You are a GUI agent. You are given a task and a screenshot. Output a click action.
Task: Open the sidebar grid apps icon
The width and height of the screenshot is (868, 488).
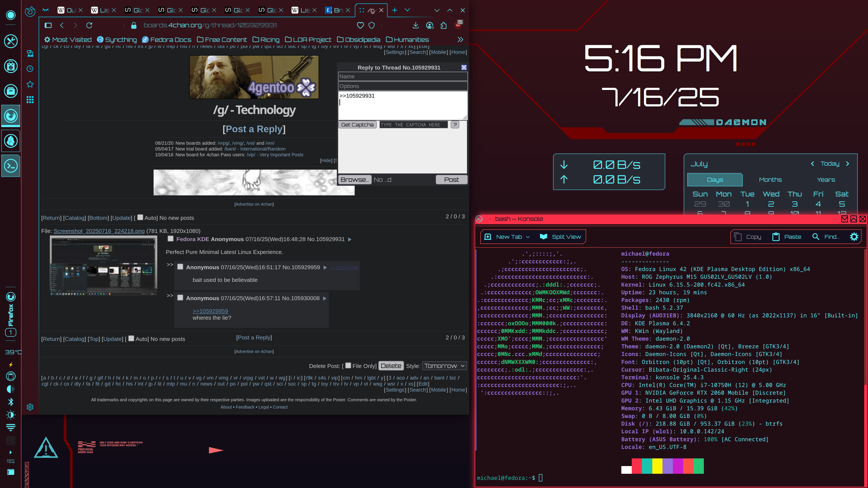pos(30,100)
